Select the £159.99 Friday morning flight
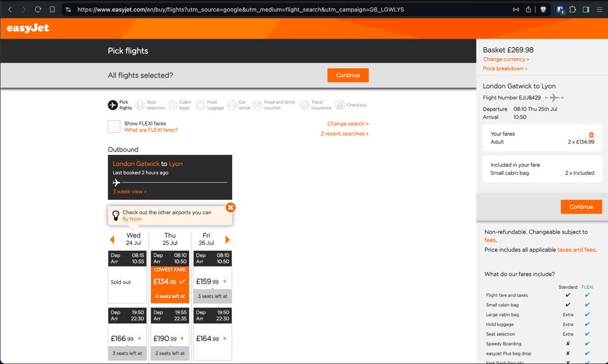 click(x=213, y=277)
